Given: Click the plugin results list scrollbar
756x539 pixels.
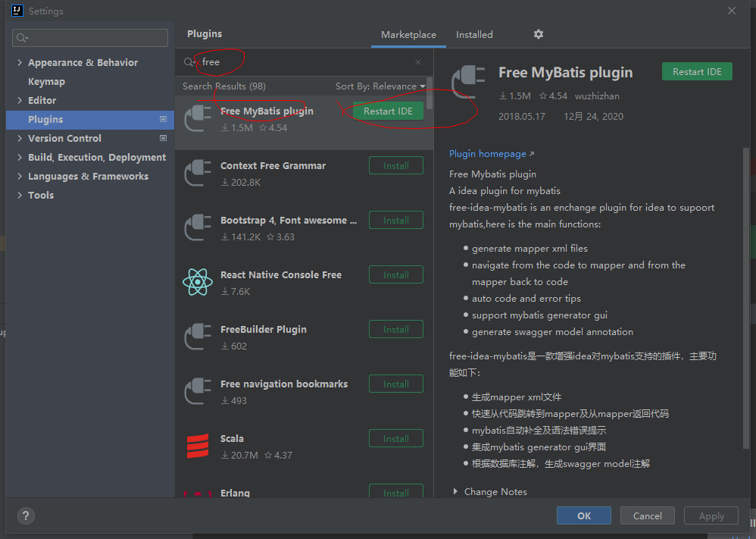Looking at the screenshot, I should pyautogui.click(x=430, y=92).
